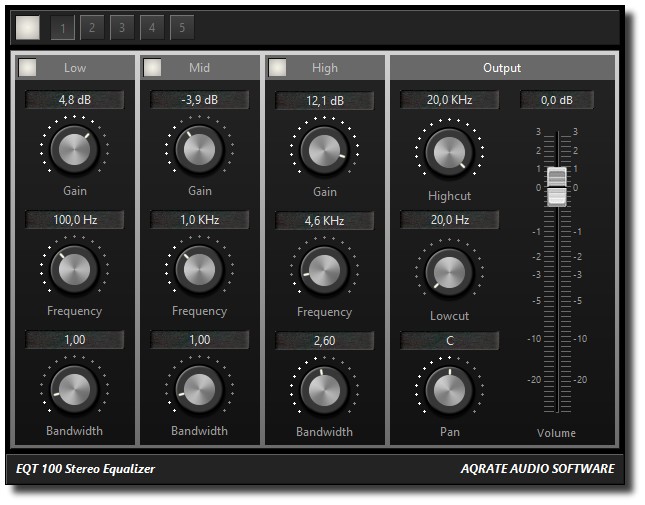645x505 pixels.
Task: Click the High frequency value 4,6 KHz
Action: coord(325,221)
